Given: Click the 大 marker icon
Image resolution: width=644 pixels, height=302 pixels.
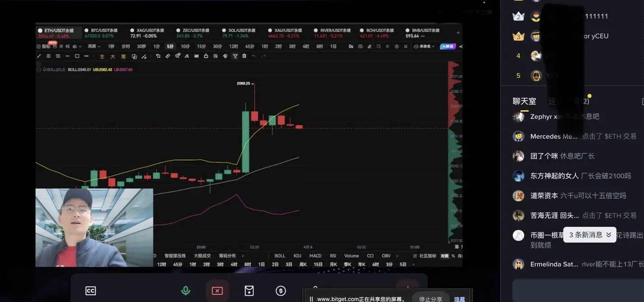Looking at the screenshot, I should coord(113,56).
